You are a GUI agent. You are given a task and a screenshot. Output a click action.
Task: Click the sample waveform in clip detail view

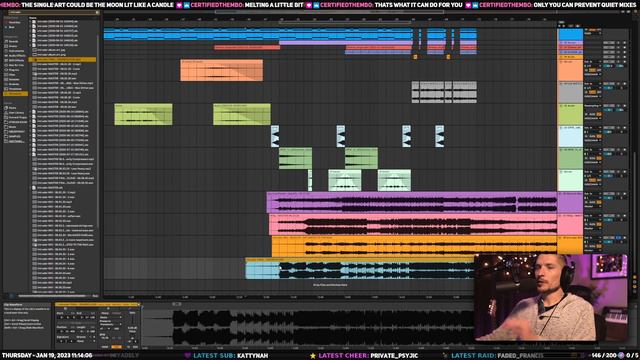[x=308, y=327]
